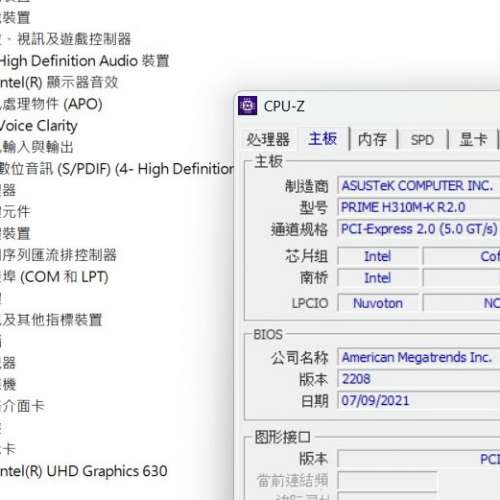
Task: Open the 内存 tab in CPU-Z
Action: (x=372, y=139)
